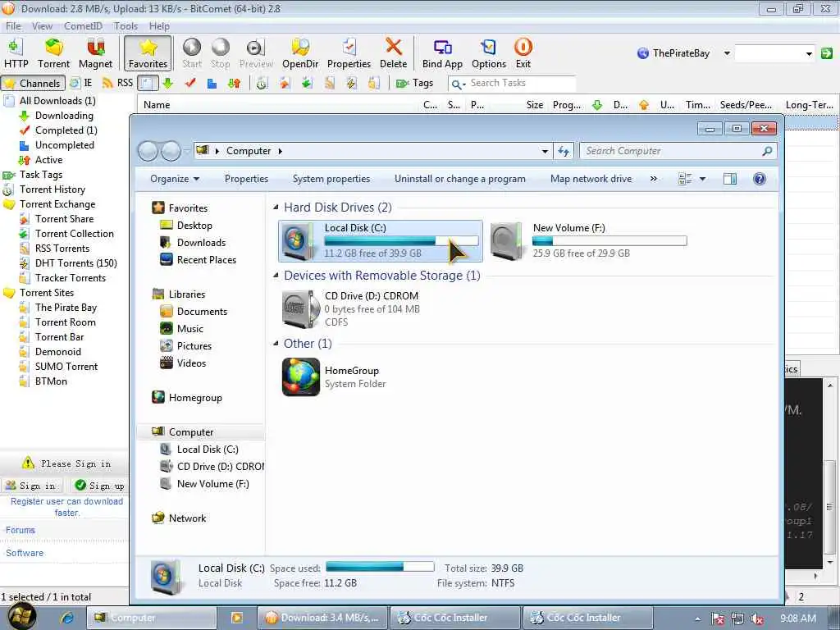
Task: Click the red Delete toolbar icon
Action: click(x=393, y=53)
